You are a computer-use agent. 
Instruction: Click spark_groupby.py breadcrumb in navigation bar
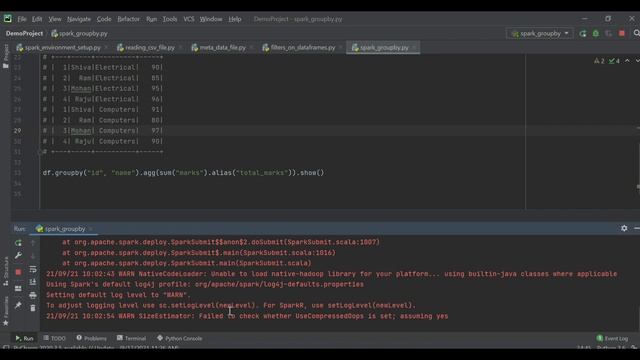[80, 33]
